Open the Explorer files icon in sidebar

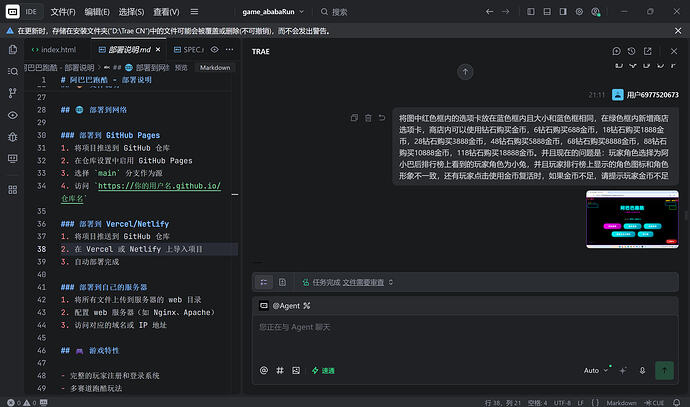13,49
